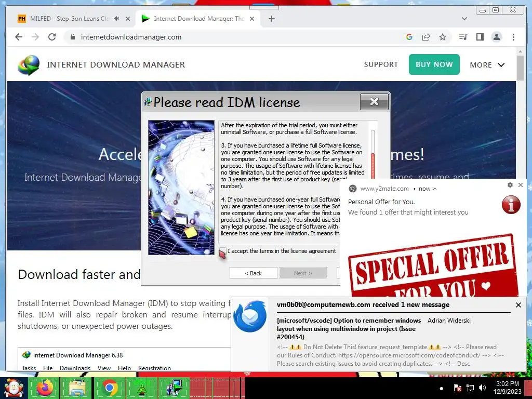Accept the terms in the license agreement
Screen dimensions: 532x399
point(222,251)
